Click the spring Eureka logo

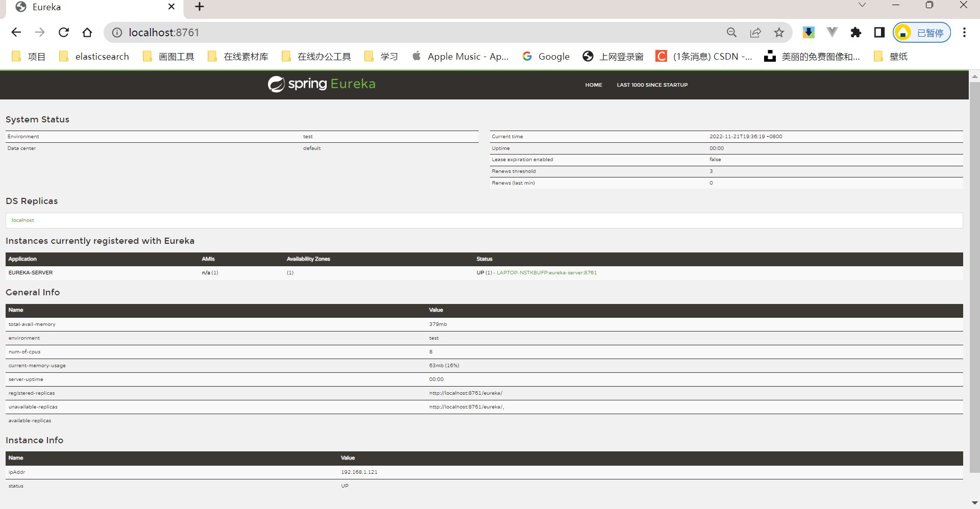tap(322, 84)
